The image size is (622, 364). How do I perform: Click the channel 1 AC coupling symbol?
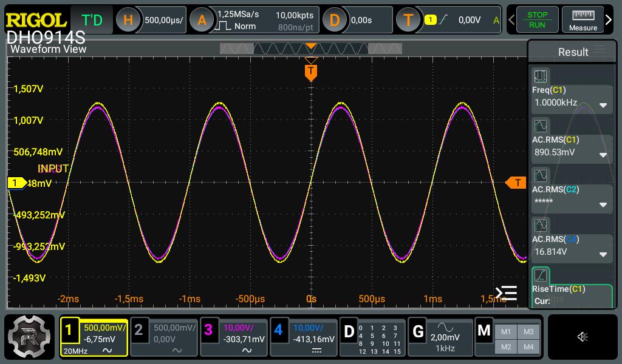[107, 351]
